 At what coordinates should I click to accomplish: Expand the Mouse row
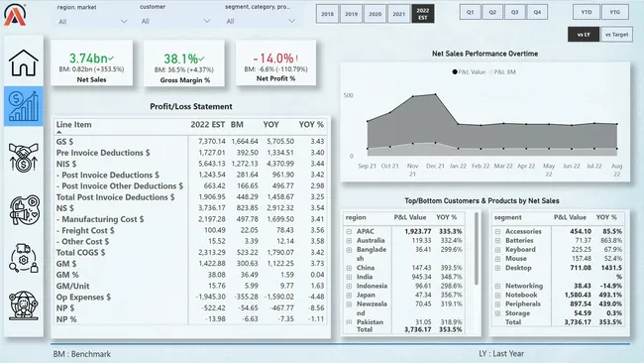click(x=497, y=259)
